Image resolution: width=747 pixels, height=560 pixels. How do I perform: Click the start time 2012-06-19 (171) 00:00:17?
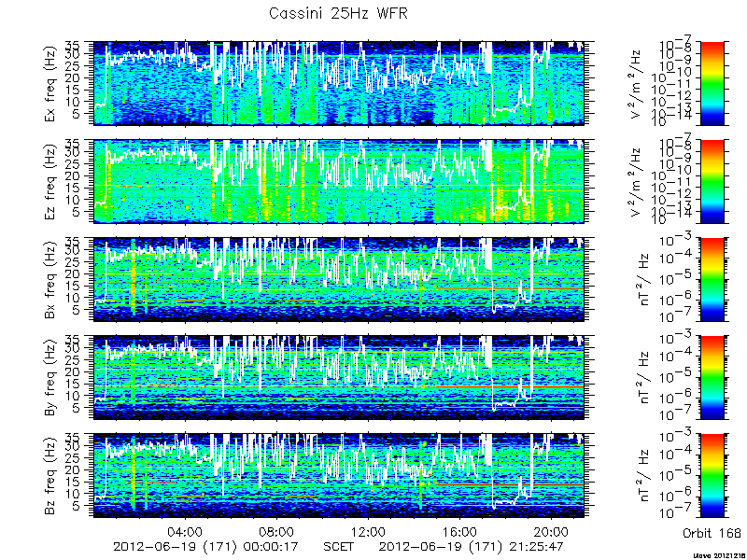[x=205, y=547]
